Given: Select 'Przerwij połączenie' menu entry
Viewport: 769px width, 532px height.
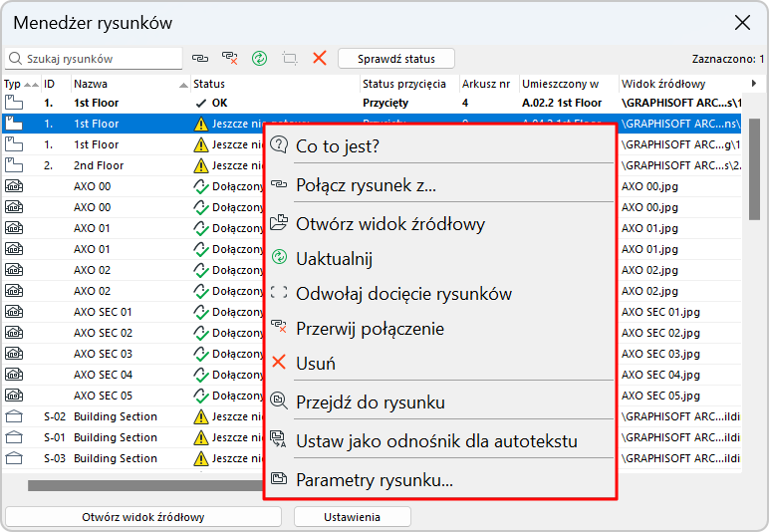Looking at the screenshot, I should [440, 328].
